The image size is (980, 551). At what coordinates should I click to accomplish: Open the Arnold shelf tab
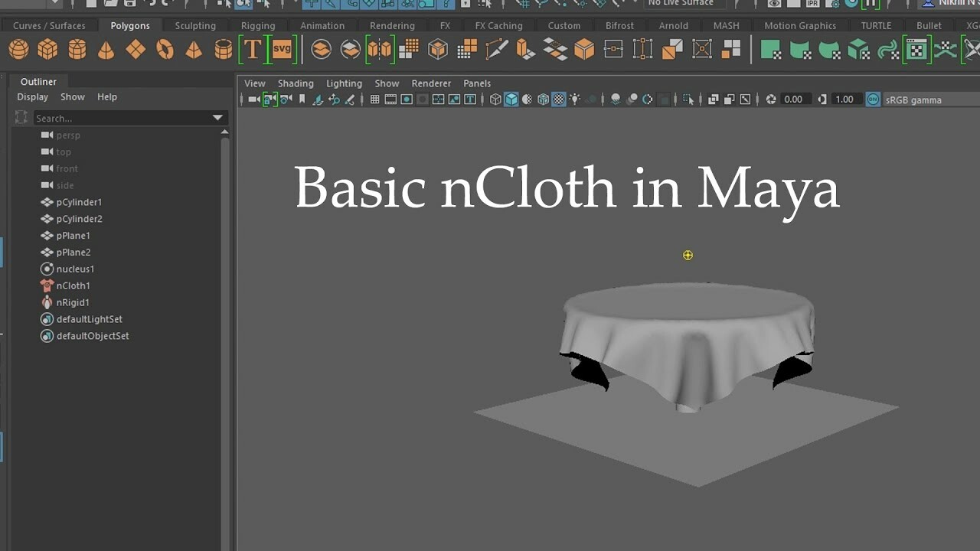[673, 25]
